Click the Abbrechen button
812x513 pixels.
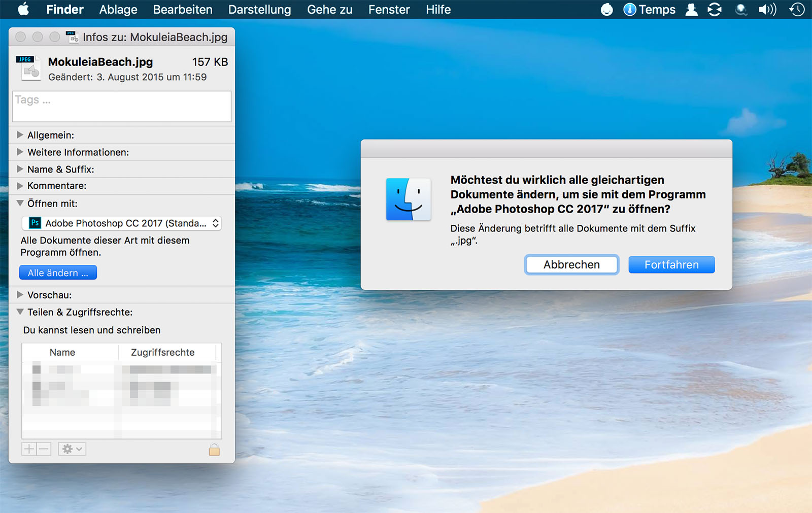571,265
